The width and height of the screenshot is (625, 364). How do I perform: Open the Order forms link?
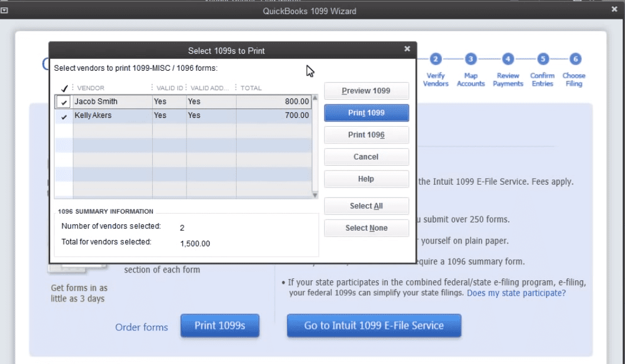pyautogui.click(x=142, y=327)
